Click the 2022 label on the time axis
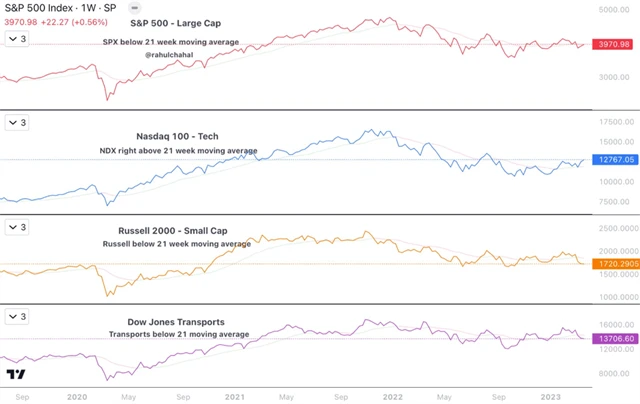Image resolution: width=640 pixels, height=404 pixels. pos(390,396)
